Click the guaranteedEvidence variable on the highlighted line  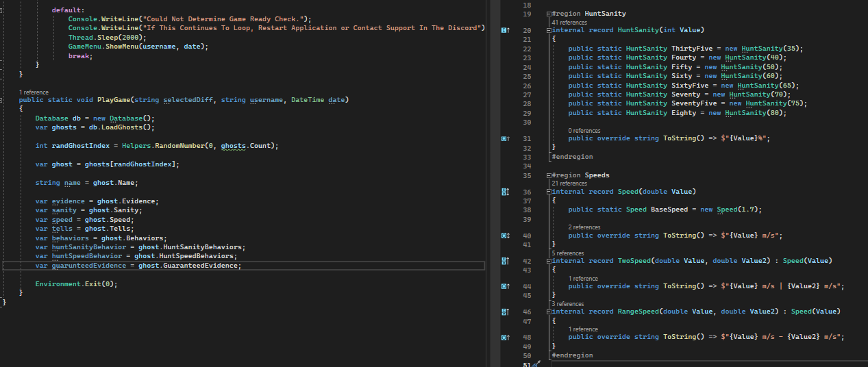(89, 266)
